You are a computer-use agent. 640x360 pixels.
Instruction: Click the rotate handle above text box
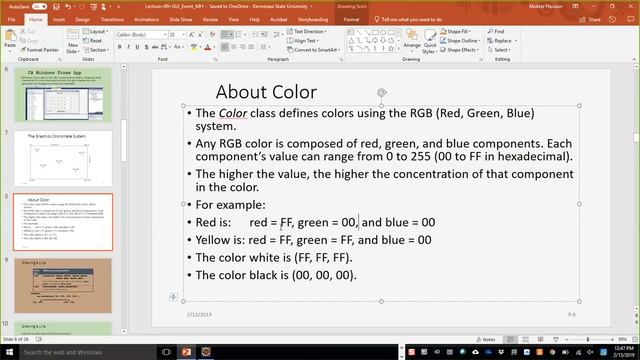pos(382,93)
